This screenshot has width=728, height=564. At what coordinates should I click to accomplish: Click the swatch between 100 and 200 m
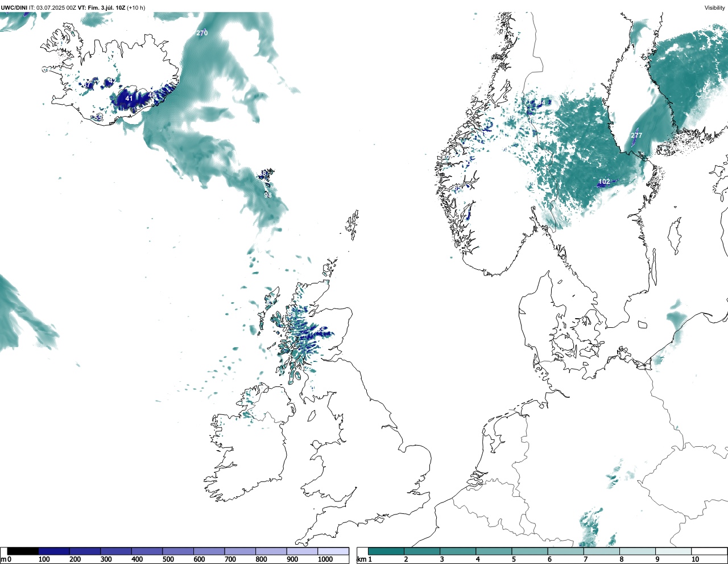point(54,551)
